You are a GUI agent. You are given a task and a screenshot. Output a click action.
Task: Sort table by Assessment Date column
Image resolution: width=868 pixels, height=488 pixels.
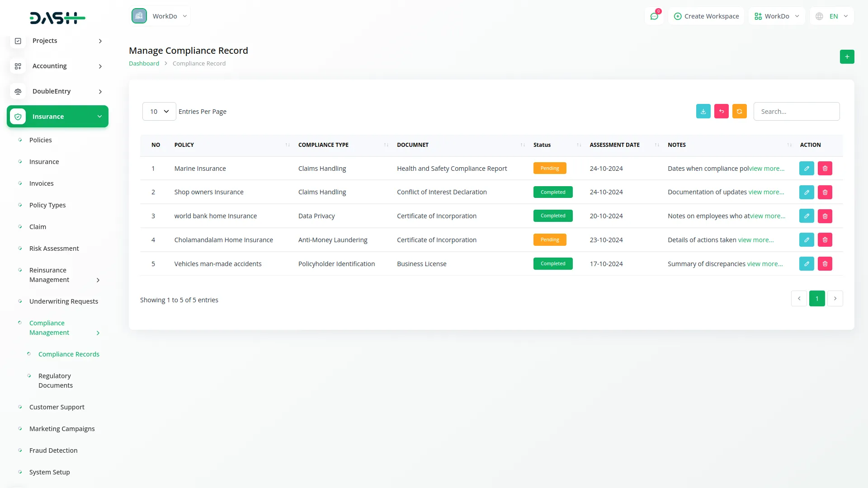click(657, 145)
